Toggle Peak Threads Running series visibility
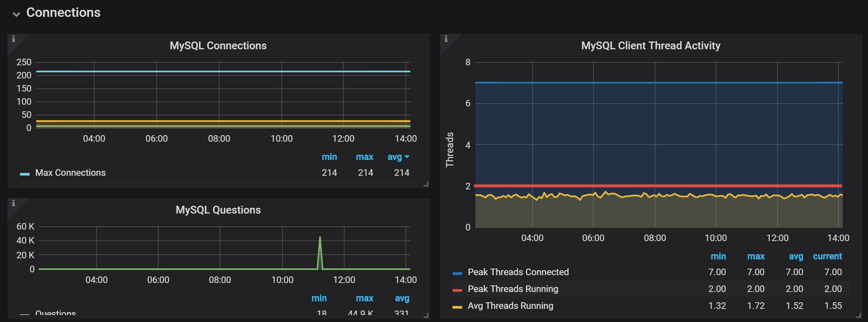Viewport: 868px width, 322px height. (x=513, y=289)
